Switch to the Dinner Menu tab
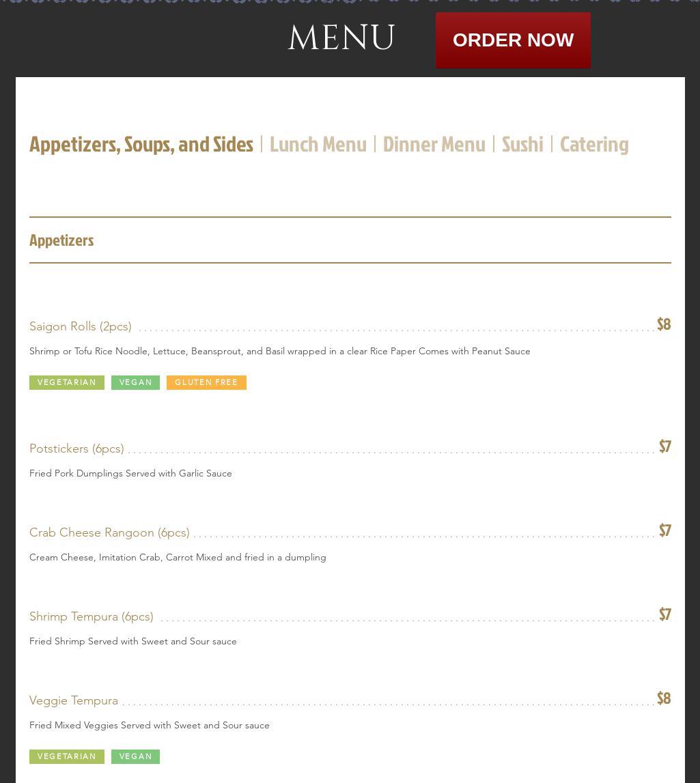 point(434,144)
